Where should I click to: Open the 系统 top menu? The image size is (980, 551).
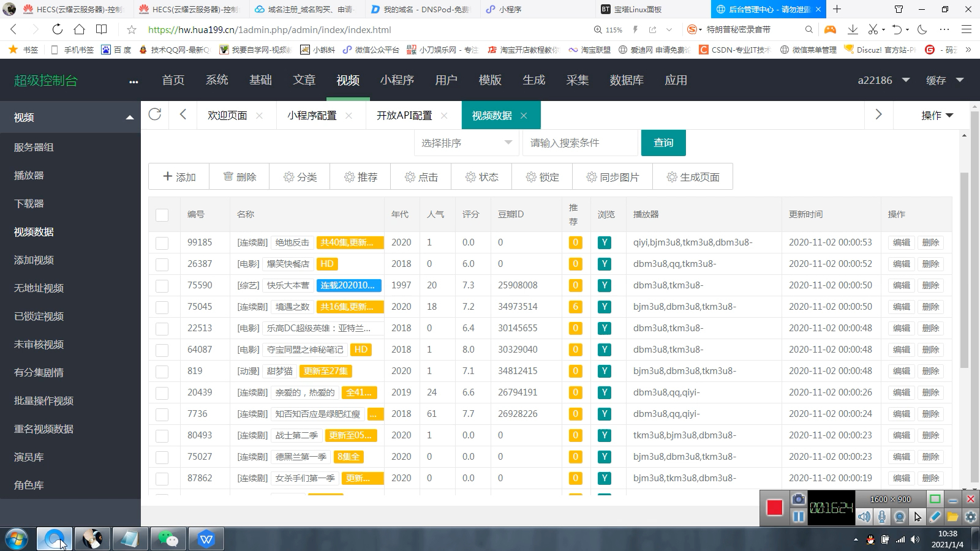217,80
